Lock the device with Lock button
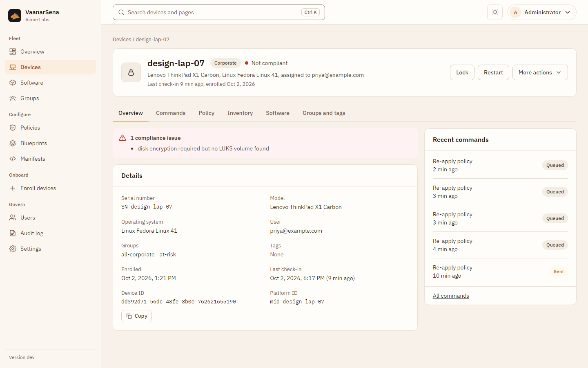588x368 pixels. [462, 72]
